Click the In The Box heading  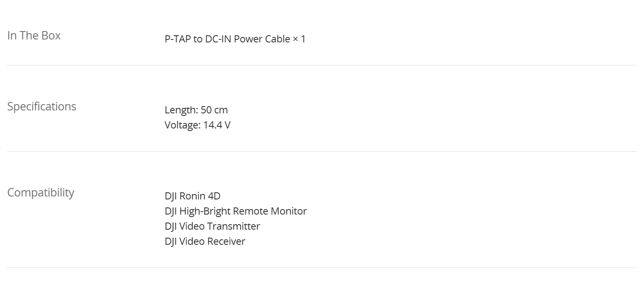[x=34, y=36]
